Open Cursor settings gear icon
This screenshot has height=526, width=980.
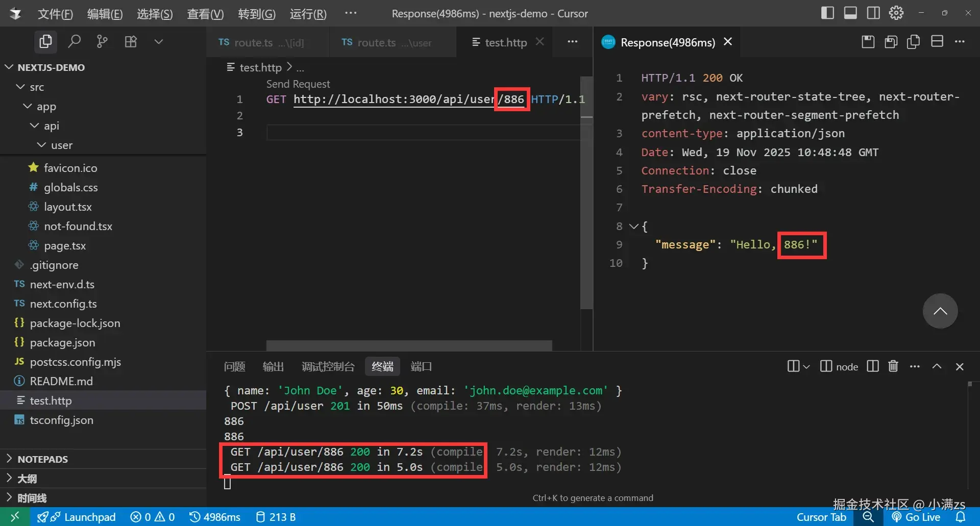896,13
